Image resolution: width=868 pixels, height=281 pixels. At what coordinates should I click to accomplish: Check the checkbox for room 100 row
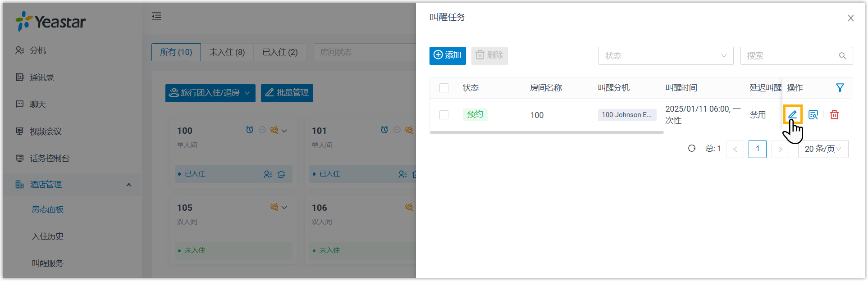click(x=444, y=115)
